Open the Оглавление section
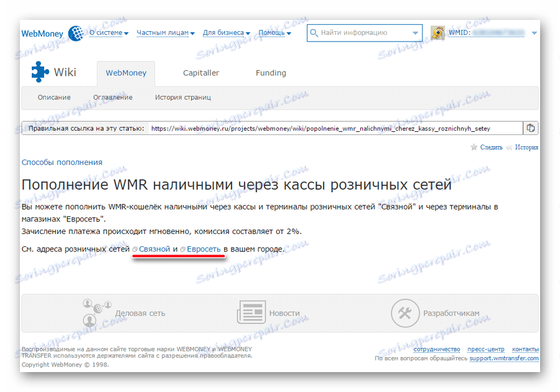The image size is (560, 392). coord(113,97)
